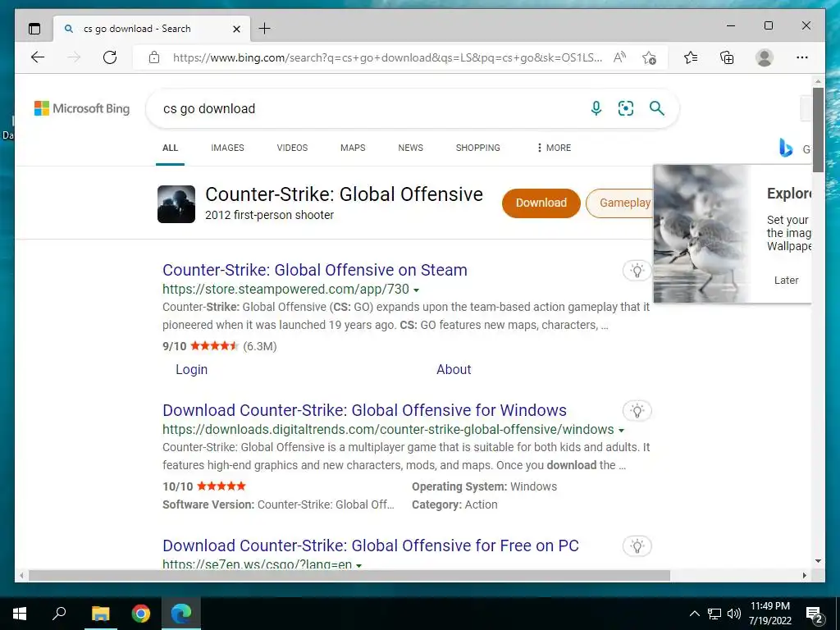Open Edge Settings and more menu
The width and height of the screenshot is (840, 630).
[802, 57]
